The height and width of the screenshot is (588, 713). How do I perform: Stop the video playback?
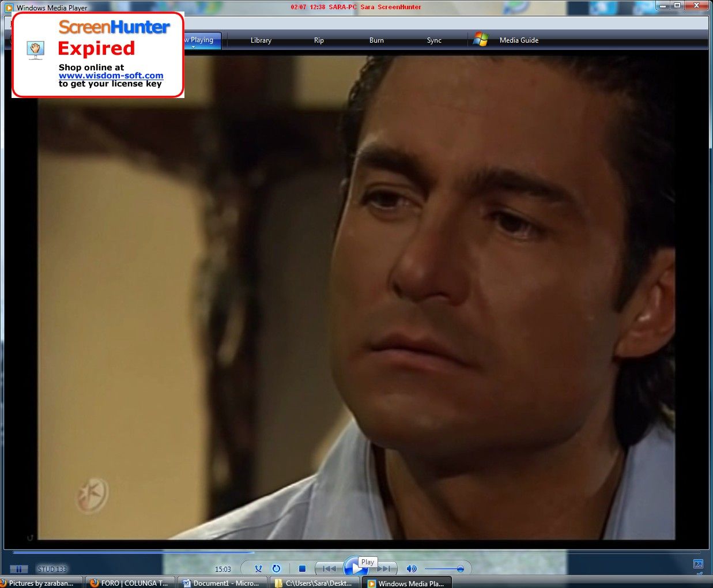pyautogui.click(x=302, y=569)
